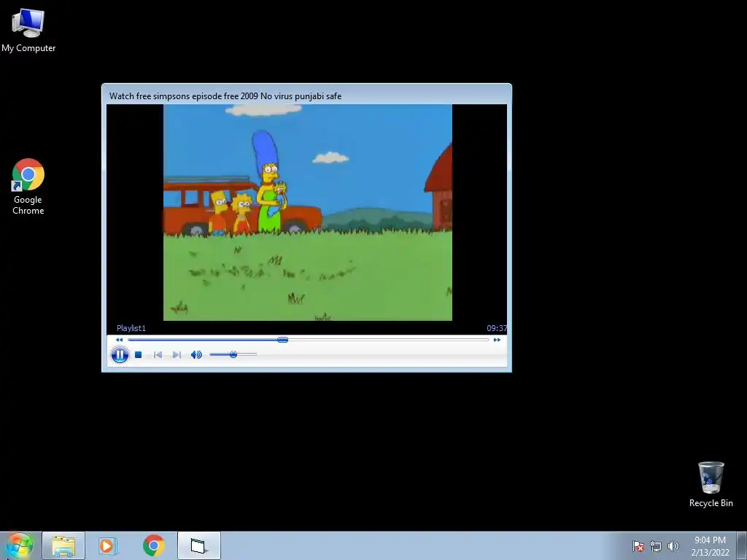Viewport: 747px width, 560px height.
Task: Mute the player volume speaker icon
Action: click(196, 355)
